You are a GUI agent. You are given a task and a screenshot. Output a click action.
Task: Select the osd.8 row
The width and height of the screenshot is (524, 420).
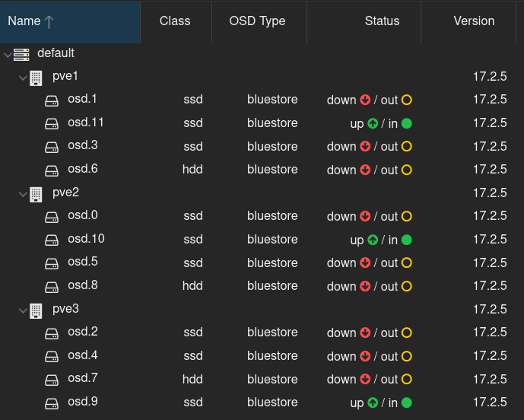click(262, 286)
